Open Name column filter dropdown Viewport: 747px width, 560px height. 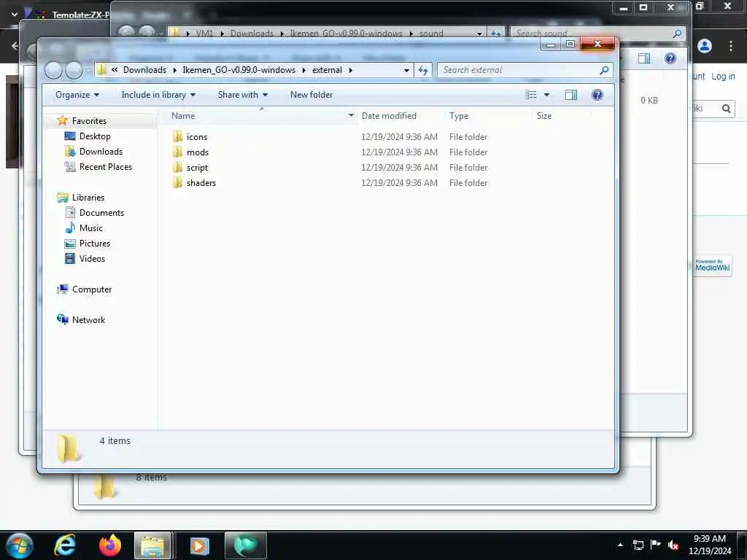[x=351, y=116]
